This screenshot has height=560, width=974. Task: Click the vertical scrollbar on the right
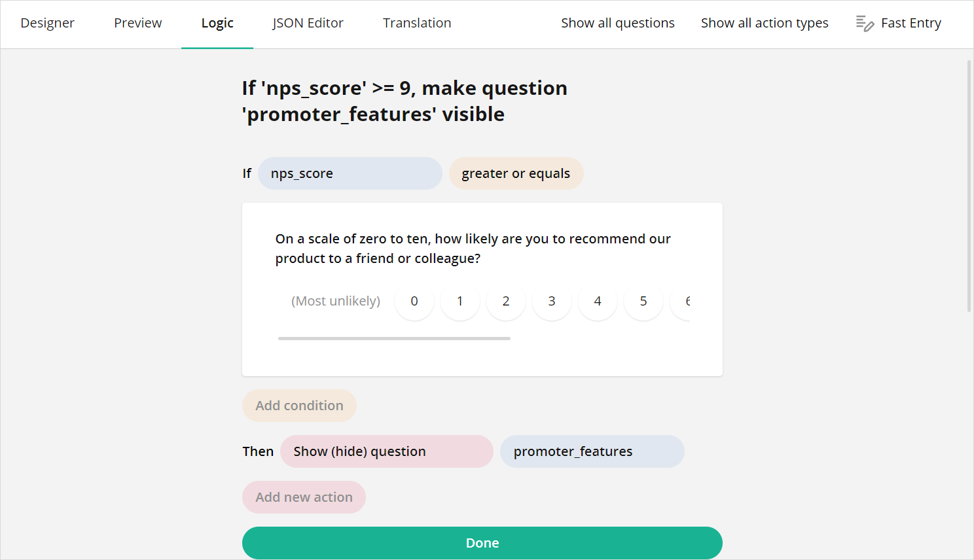pos(969,183)
